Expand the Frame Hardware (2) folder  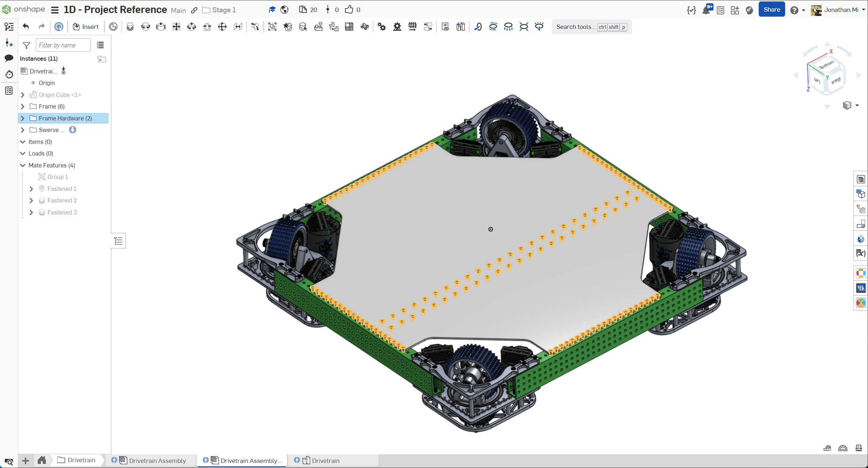coord(22,118)
